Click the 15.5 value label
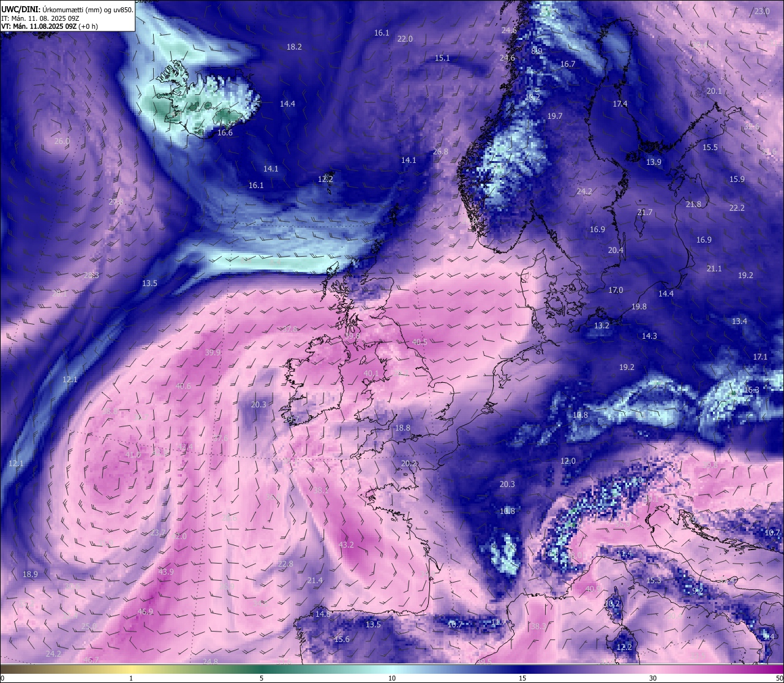Viewport: 784px width, 683px height. (x=710, y=148)
